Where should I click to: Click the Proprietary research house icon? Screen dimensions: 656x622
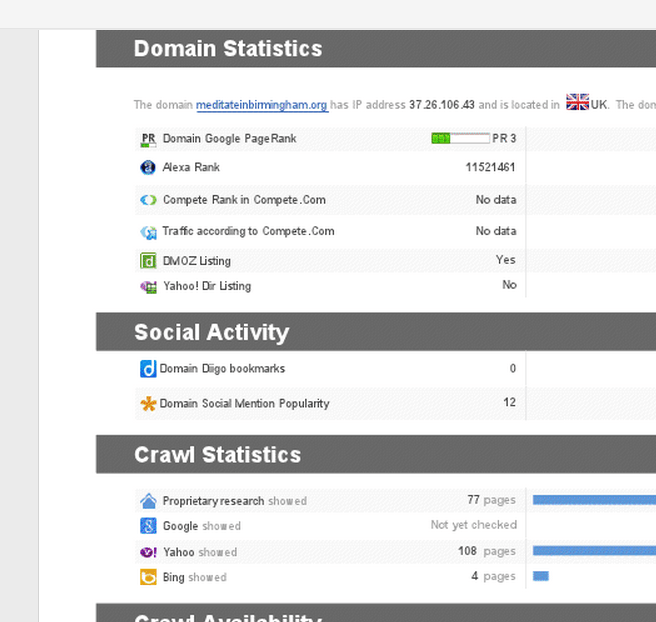(148, 501)
